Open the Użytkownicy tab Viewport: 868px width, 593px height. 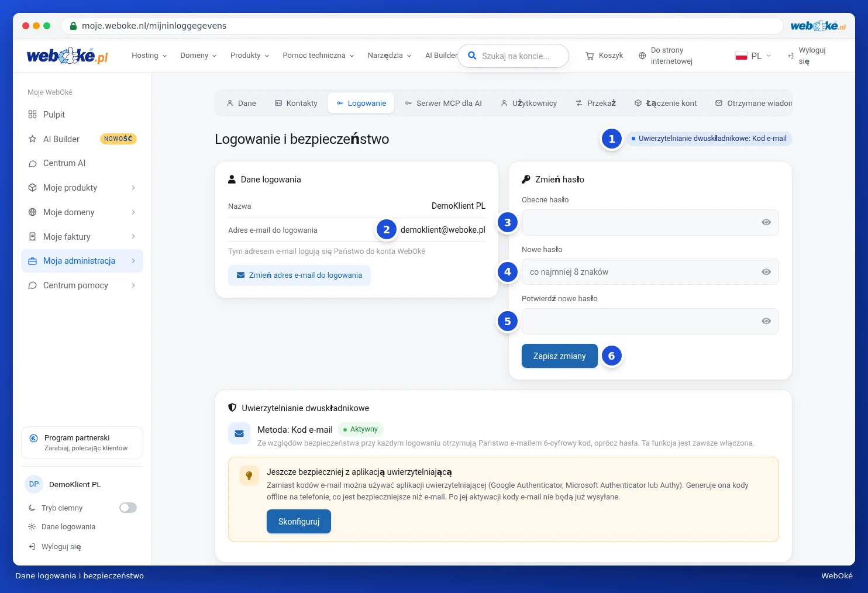coord(529,103)
